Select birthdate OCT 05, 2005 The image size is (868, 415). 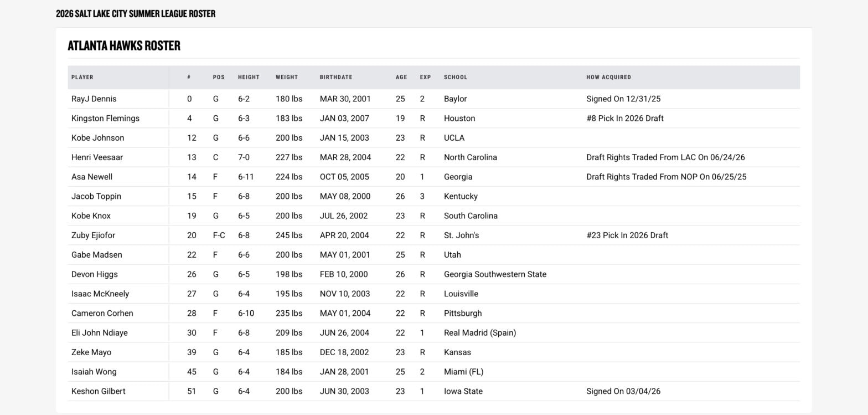coord(345,177)
